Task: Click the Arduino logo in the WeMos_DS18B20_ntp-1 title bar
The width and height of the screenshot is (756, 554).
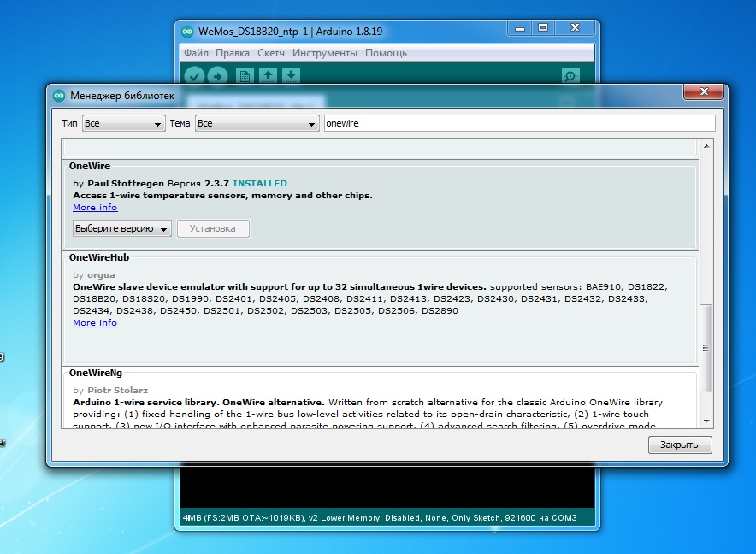Action: [x=187, y=32]
